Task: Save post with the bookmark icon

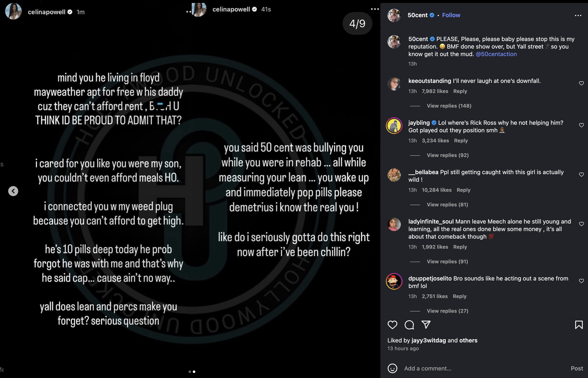Action: pyautogui.click(x=579, y=325)
